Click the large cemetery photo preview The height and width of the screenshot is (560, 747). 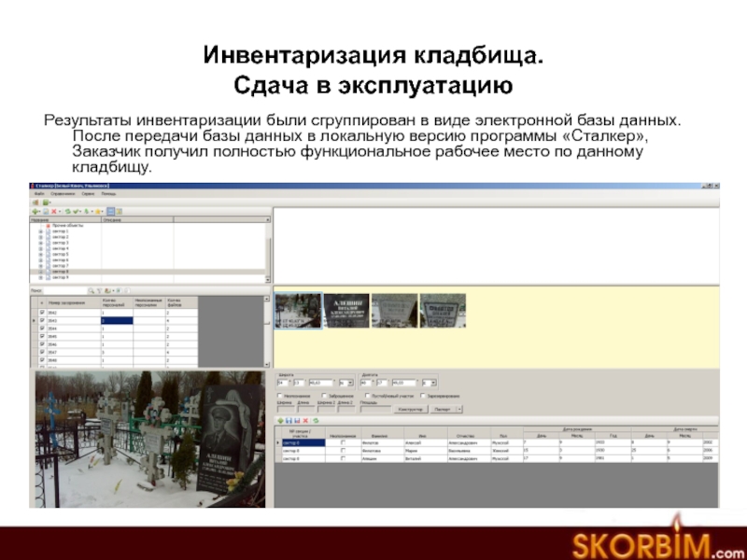150,439
